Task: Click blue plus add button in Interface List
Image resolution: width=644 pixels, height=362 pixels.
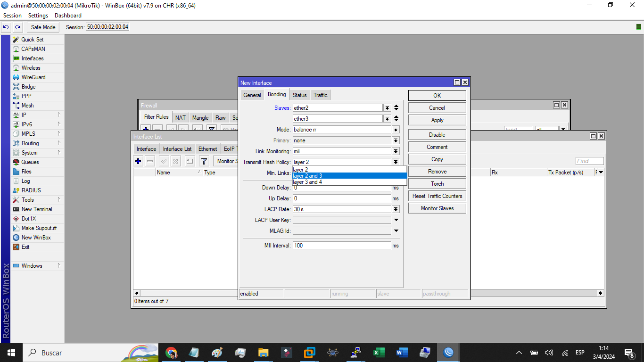Action: tap(138, 161)
